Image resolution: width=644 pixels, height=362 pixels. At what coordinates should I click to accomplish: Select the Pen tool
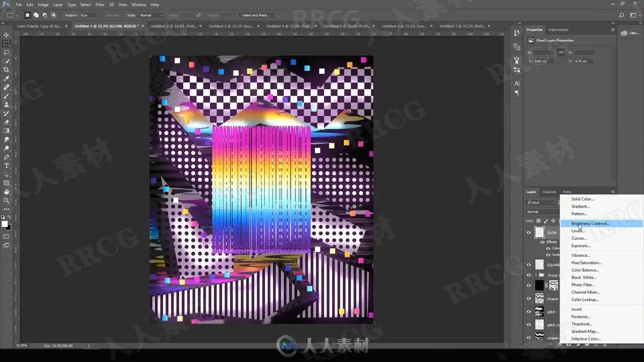[x=7, y=157]
